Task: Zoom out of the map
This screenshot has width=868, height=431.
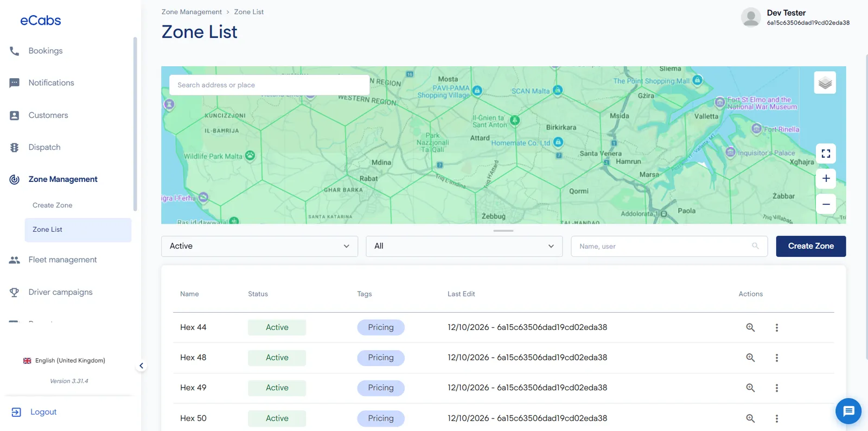Action: [x=826, y=204]
